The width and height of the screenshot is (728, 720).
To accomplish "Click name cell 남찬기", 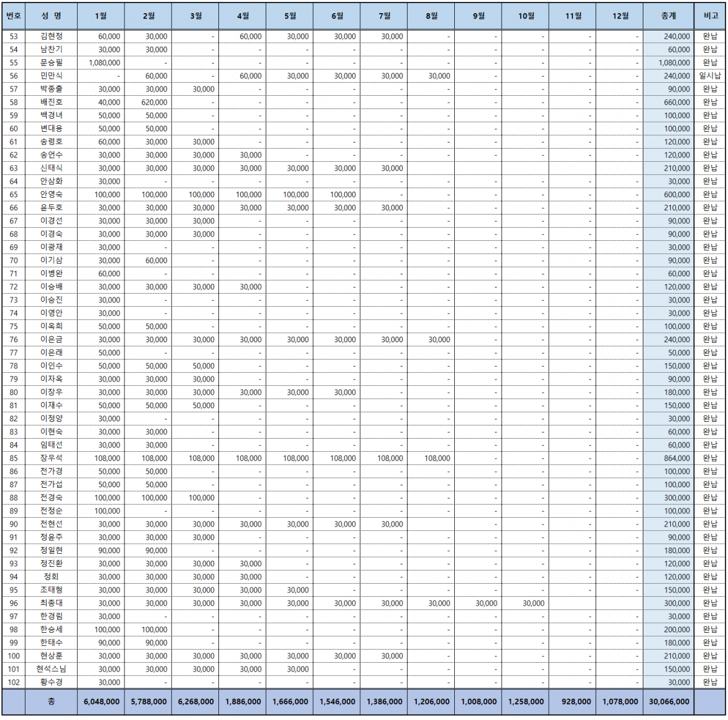I will pos(51,49).
